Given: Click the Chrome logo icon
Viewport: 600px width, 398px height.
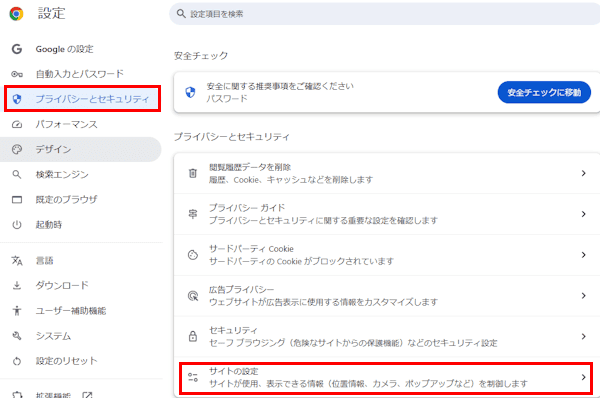Looking at the screenshot, I should [x=16, y=14].
